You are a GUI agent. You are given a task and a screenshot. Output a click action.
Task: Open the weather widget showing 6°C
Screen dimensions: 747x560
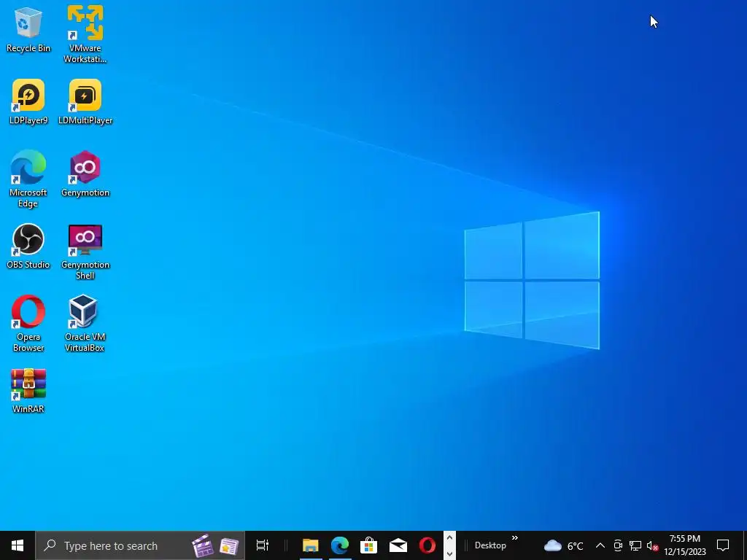point(564,545)
